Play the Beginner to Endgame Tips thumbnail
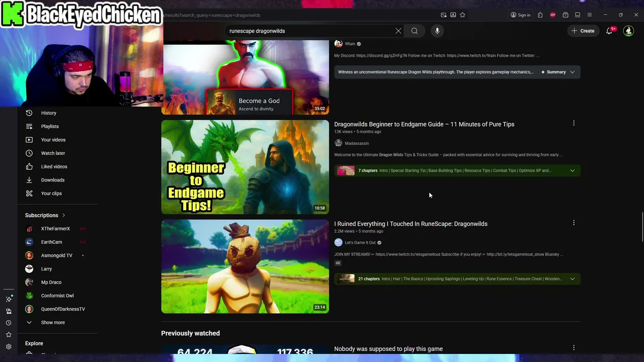The image size is (644, 362). tap(245, 167)
